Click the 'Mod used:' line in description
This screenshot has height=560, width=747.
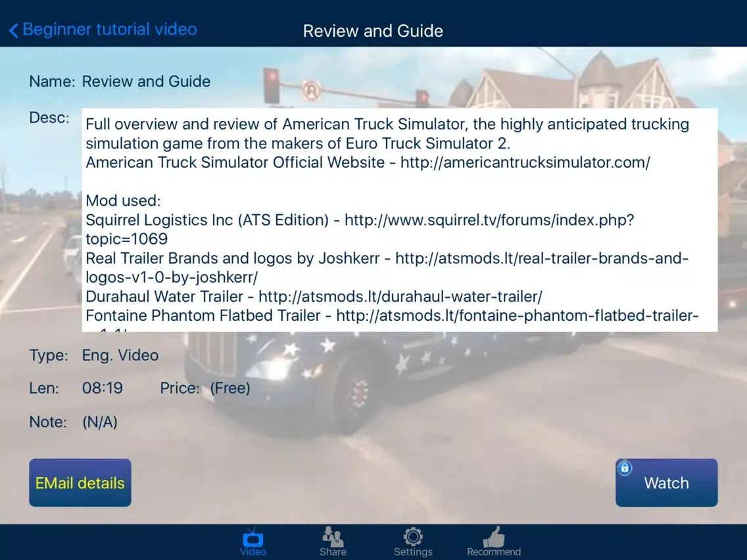point(123,200)
